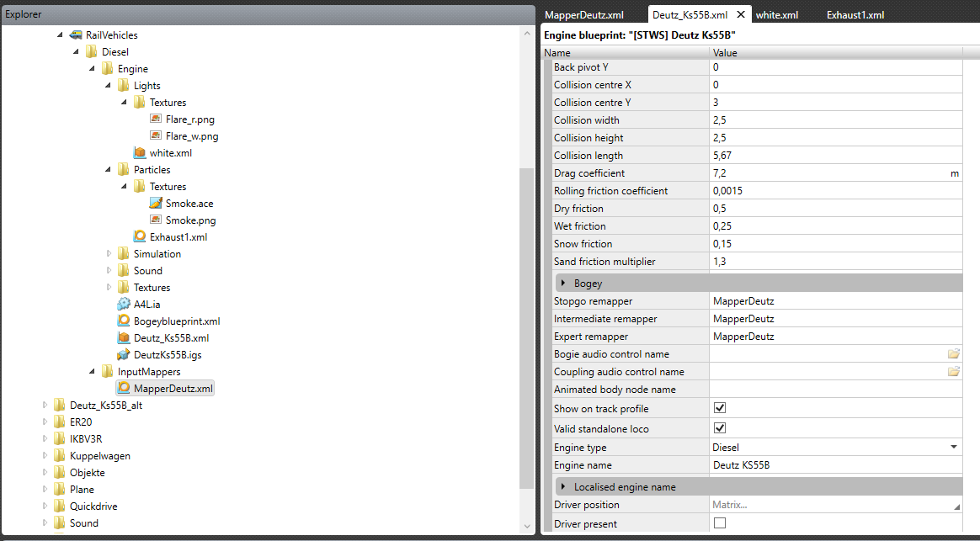Collapse the Engine tree node
This screenshot has height=541, width=980.
tap(92, 69)
